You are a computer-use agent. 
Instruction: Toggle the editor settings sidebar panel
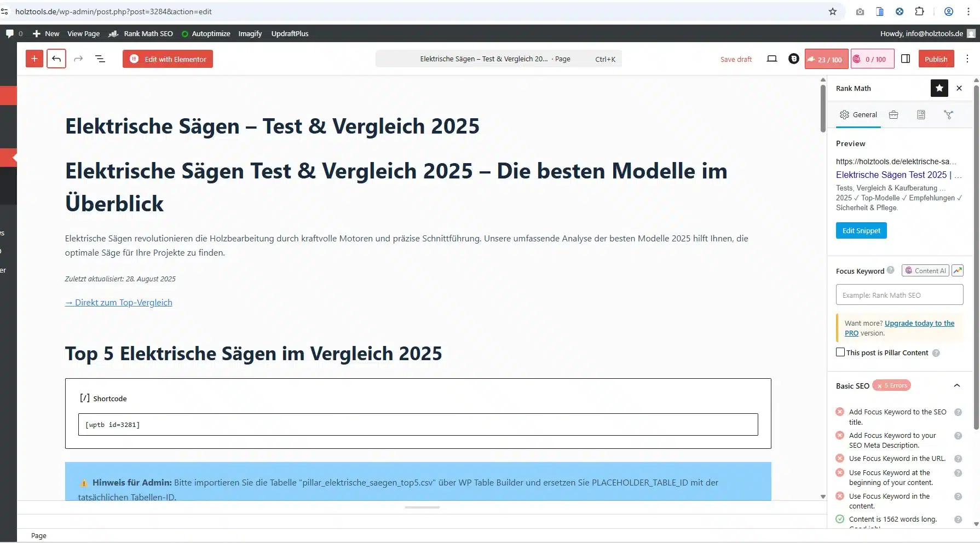[x=906, y=59]
